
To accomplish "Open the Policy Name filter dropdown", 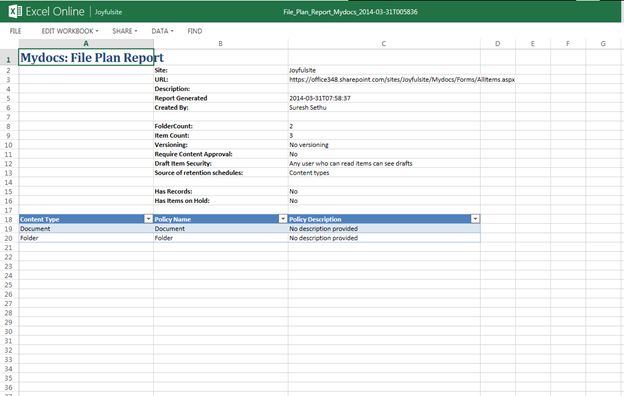I will 283,219.
